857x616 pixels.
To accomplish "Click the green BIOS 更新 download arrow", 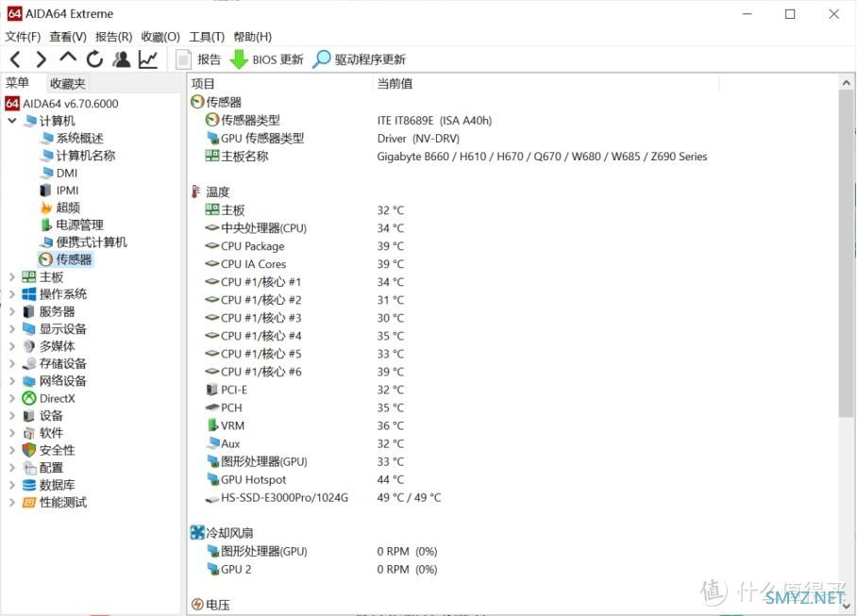I will pyautogui.click(x=239, y=59).
